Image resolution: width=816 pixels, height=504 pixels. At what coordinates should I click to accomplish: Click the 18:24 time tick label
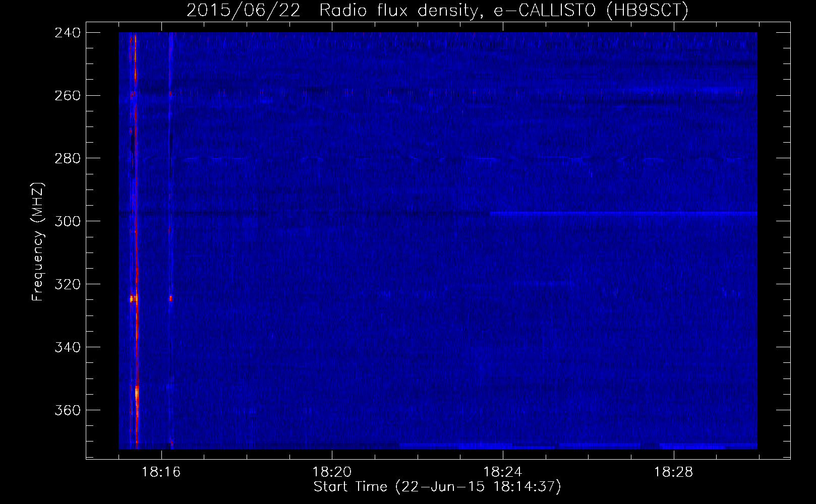pyautogui.click(x=503, y=472)
